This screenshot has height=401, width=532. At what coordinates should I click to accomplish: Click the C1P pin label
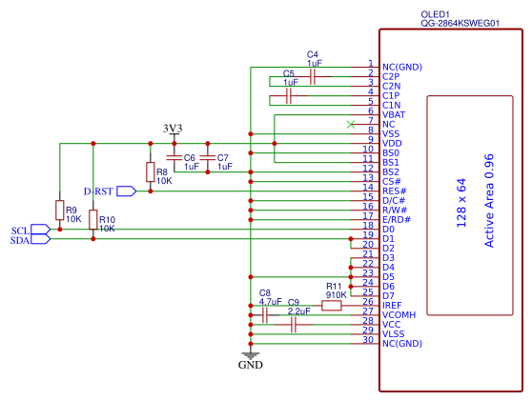[391, 95]
